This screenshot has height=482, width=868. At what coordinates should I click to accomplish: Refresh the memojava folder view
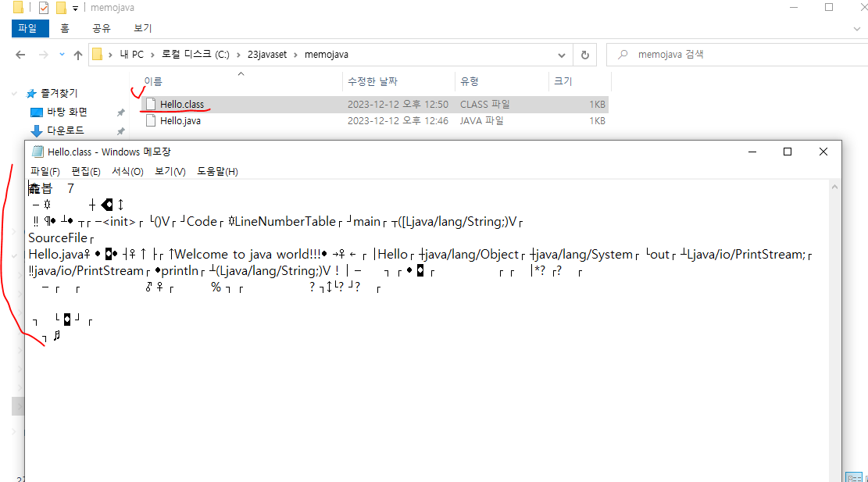(x=585, y=55)
